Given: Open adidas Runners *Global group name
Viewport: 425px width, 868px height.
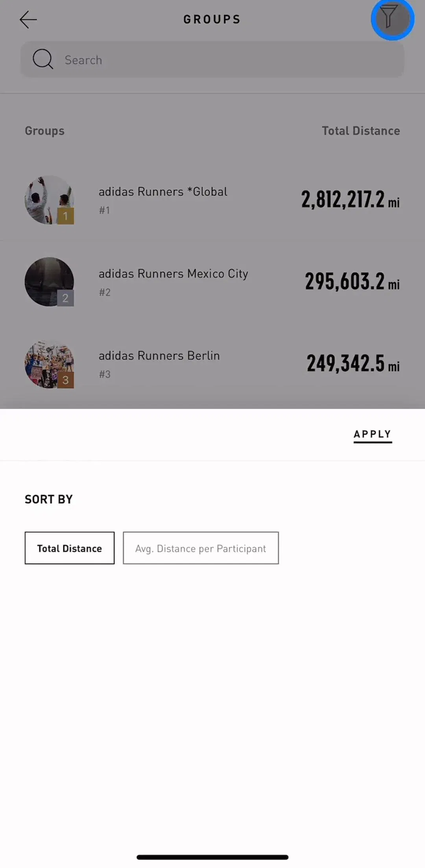Looking at the screenshot, I should click(163, 192).
